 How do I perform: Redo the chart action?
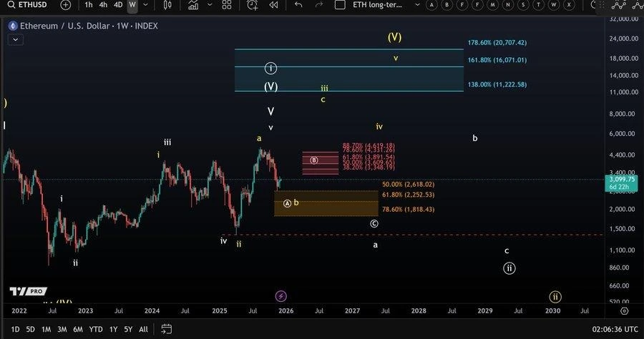coord(319,5)
